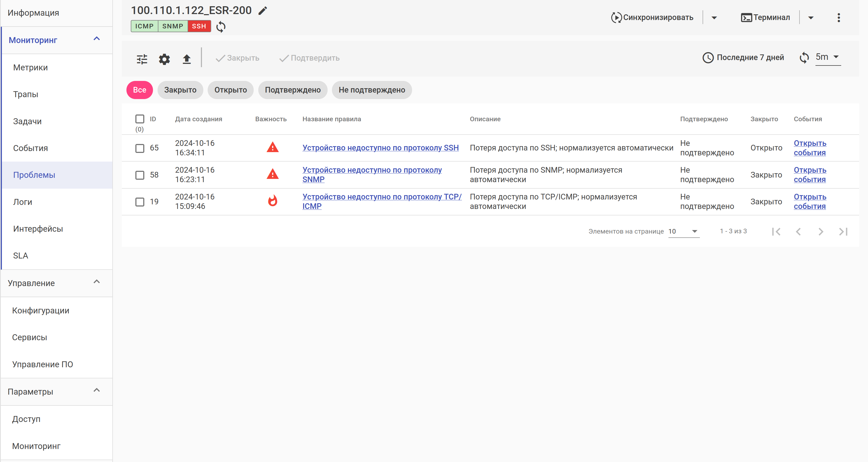Expand the dropdown arrow beside Терминал
The image size is (868, 462).
tap(811, 18)
